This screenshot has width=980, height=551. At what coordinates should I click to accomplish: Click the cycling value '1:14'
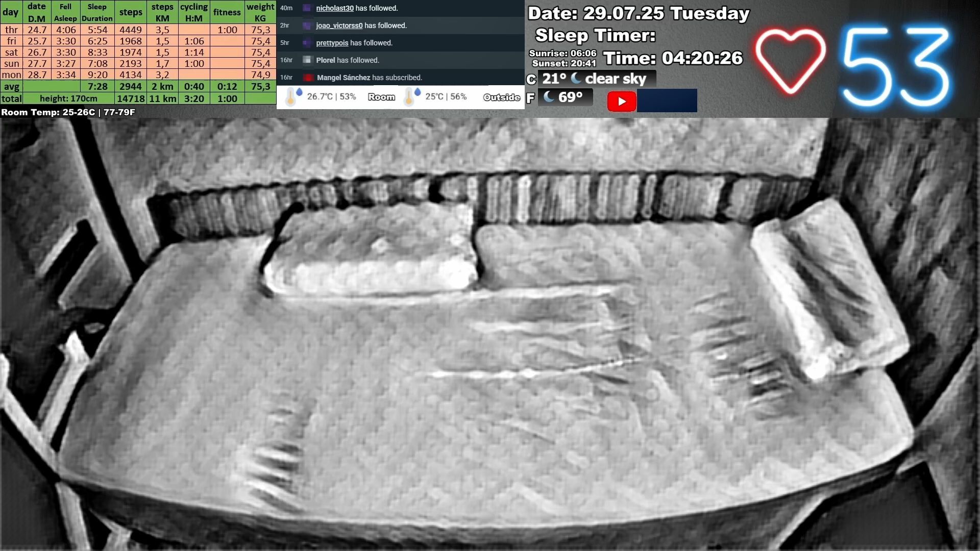[x=194, y=52]
